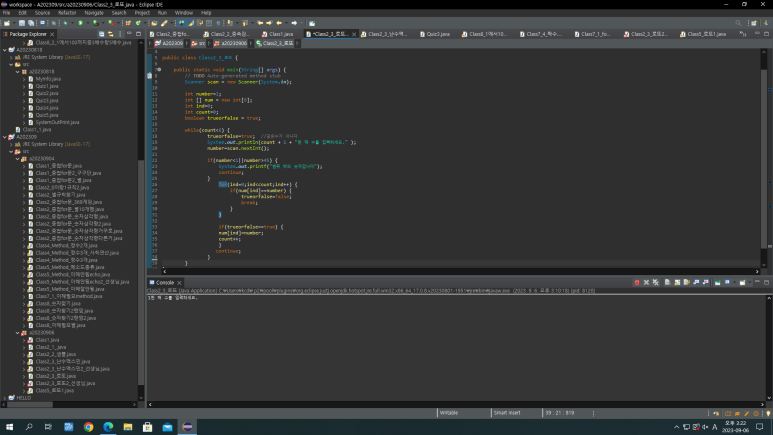Toggle Pin Console icon
Image resolution: width=773 pixels, height=435 pixels.
click(x=718, y=283)
